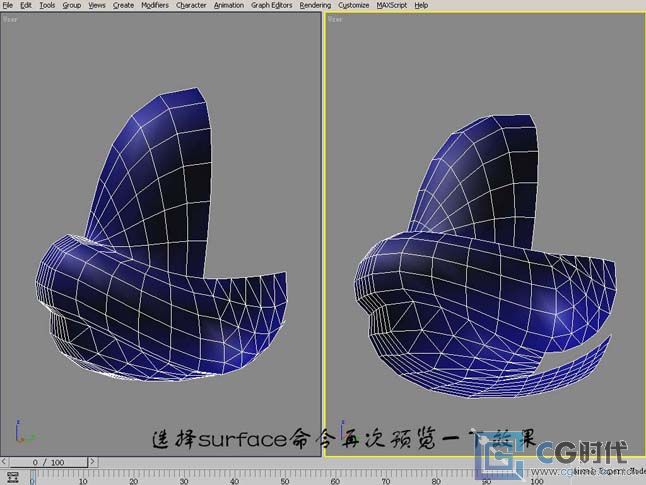Open the Tools menu
The width and height of the screenshot is (646, 485).
[47, 5]
